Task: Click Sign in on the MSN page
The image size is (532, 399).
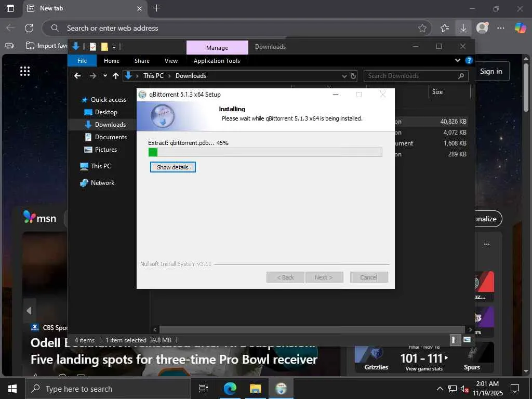Action: tap(491, 71)
